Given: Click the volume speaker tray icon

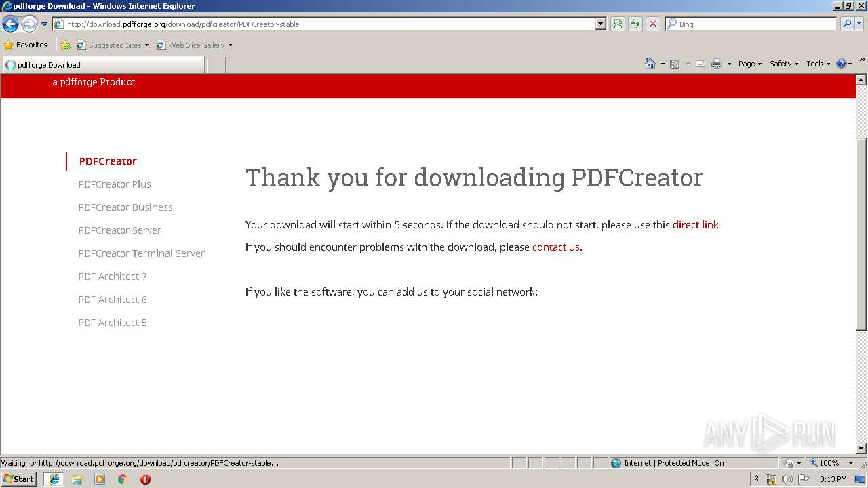Looking at the screenshot, I should 787,479.
